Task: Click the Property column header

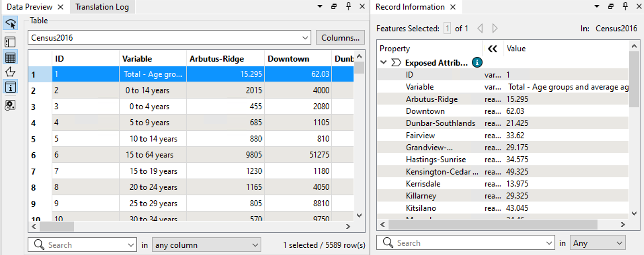Action: (430, 49)
